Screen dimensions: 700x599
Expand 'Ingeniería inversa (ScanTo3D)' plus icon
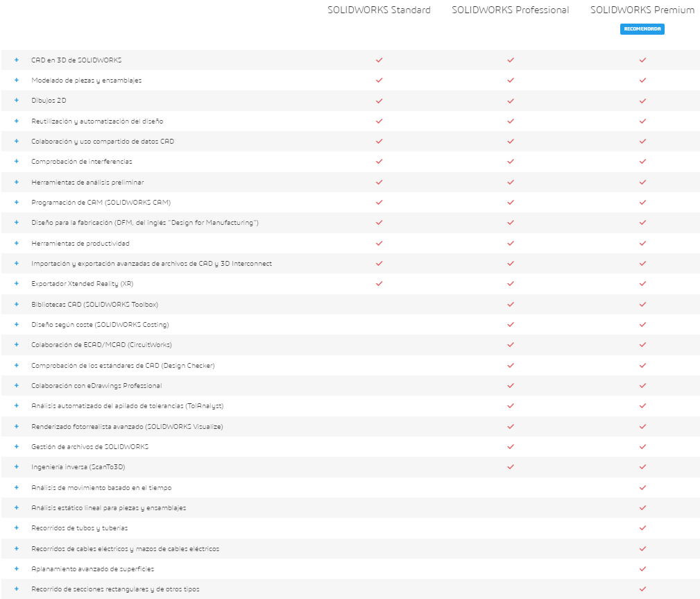[17, 467]
